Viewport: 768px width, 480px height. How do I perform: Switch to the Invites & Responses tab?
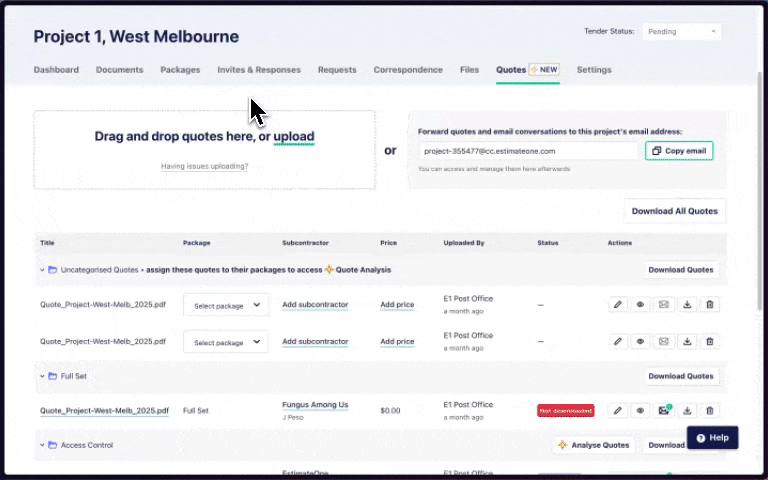(259, 70)
